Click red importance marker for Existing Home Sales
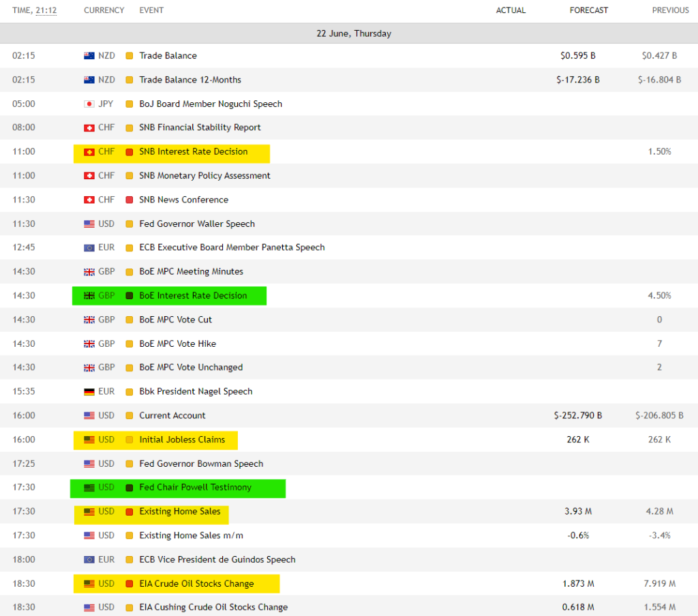This screenshot has height=616, width=698. (129, 512)
